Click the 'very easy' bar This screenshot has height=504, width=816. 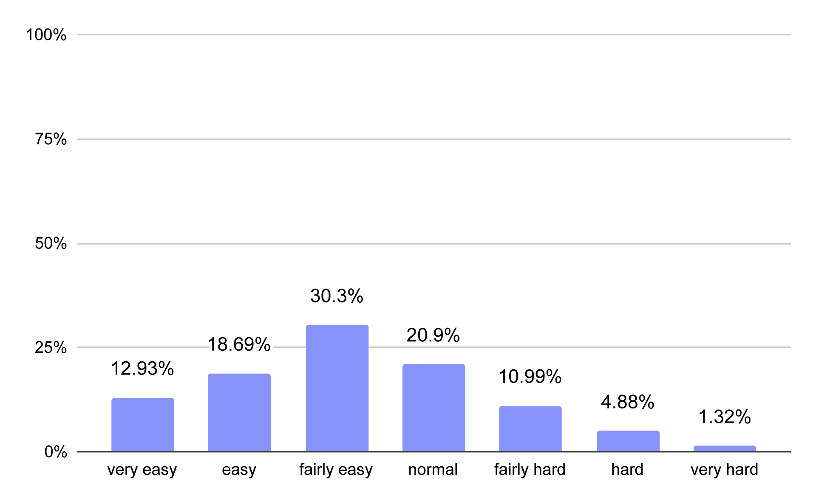[143, 425]
